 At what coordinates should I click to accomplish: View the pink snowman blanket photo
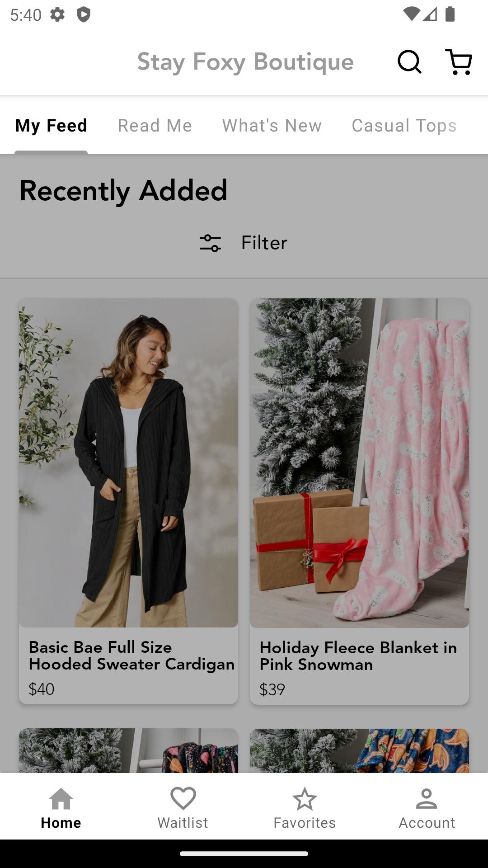coord(359,462)
